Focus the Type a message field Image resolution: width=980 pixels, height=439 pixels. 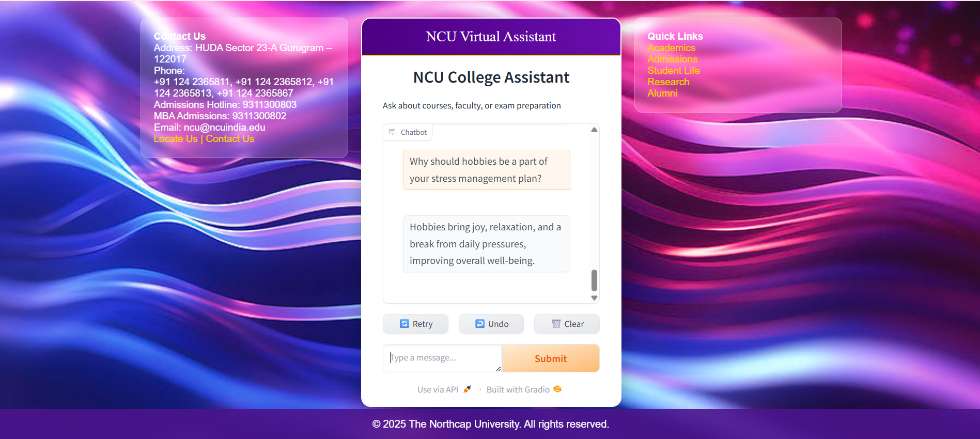(x=442, y=358)
